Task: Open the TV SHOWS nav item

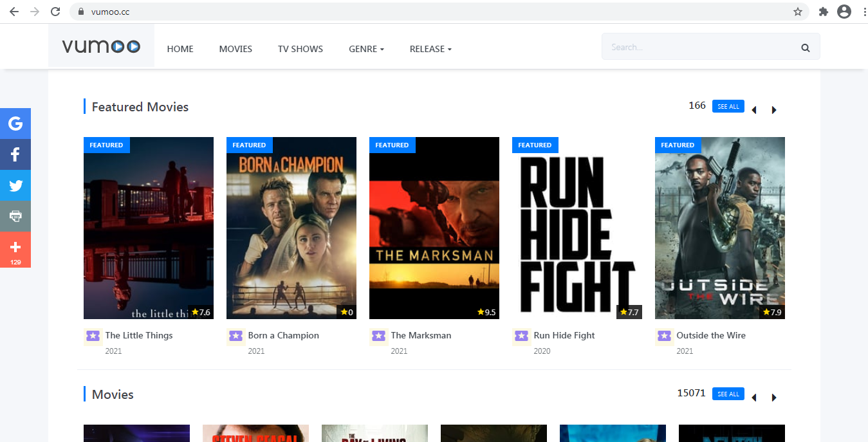Action: click(x=300, y=49)
